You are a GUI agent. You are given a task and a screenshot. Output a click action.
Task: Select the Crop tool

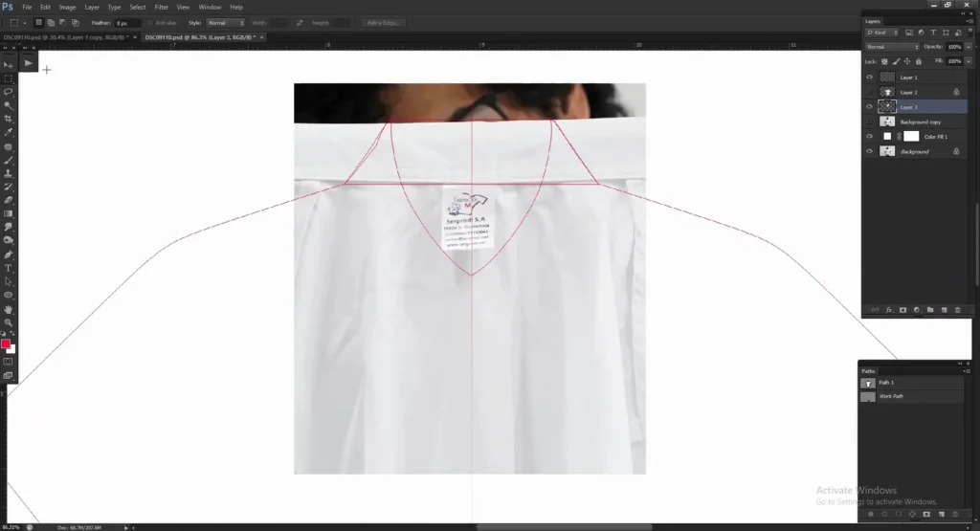click(x=9, y=119)
